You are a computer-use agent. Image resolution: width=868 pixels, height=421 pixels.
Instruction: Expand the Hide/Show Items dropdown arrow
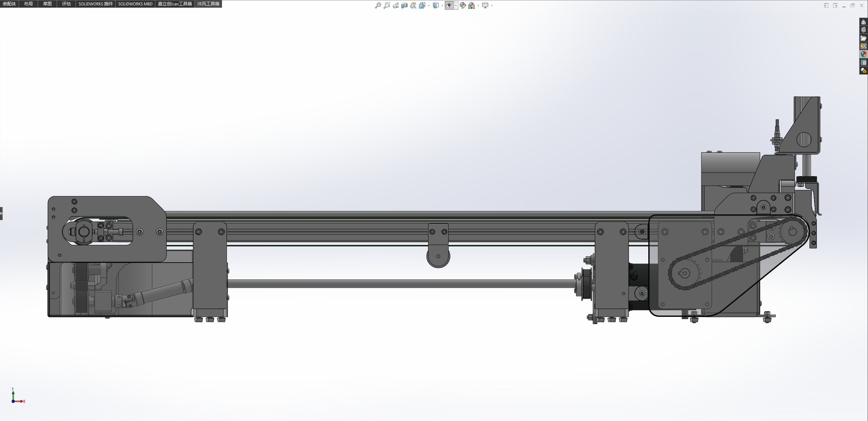click(x=456, y=5)
